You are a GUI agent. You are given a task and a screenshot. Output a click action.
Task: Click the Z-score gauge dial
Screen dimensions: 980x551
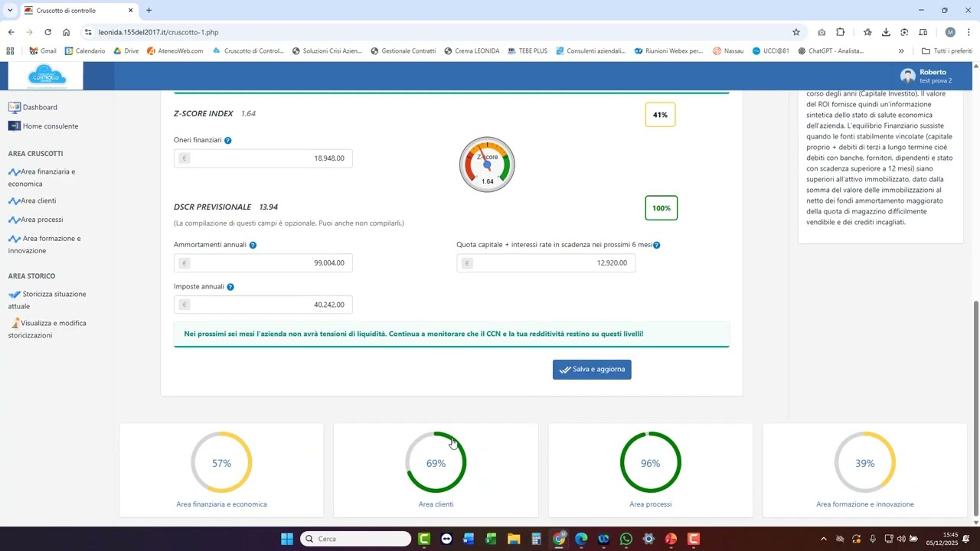tap(487, 165)
